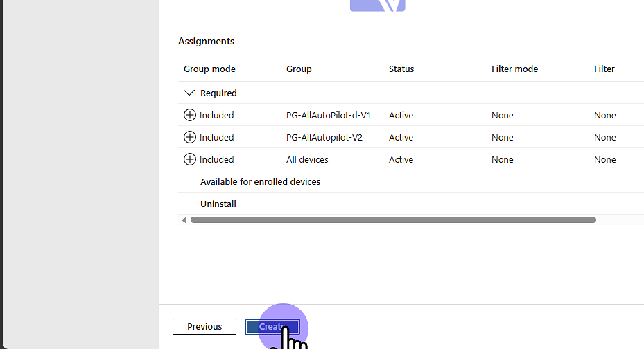The height and width of the screenshot is (349, 644).
Task: Click the horizontal scrollbar left arrow
Action: [x=184, y=220]
